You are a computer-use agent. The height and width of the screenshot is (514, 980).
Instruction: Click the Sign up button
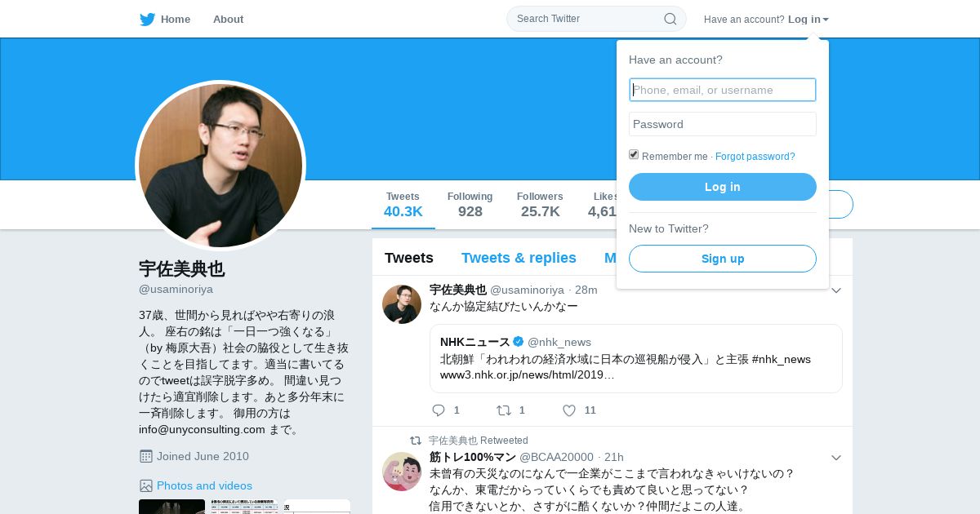[x=723, y=259]
